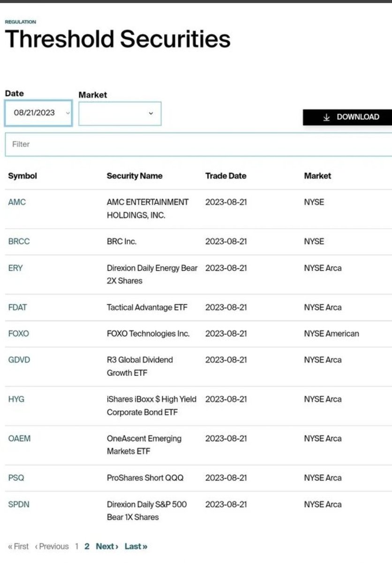This screenshot has width=392, height=563.
Task: Click NYSE Arca cell in PSQ row
Action: pos(323,478)
